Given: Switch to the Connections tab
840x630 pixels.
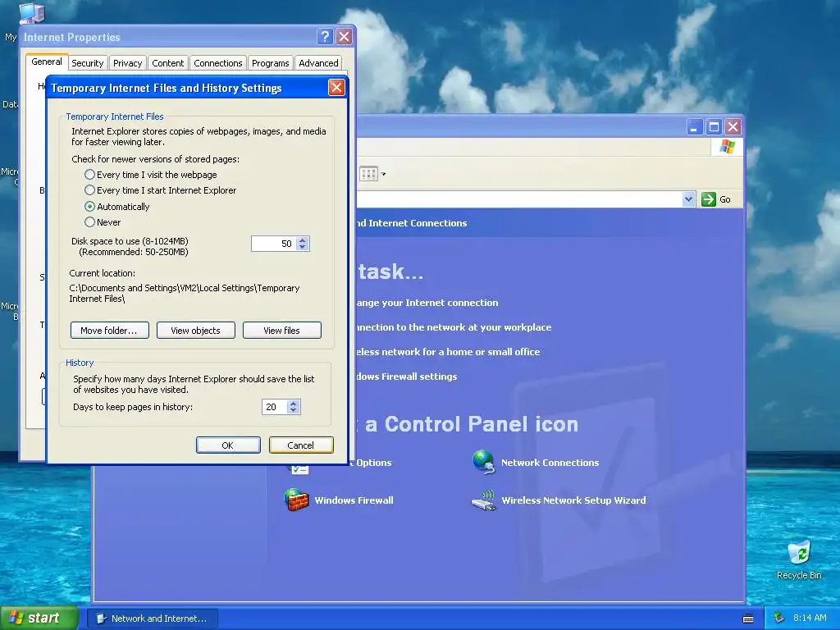Looking at the screenshot, I should pyautogui.click(x=218, y=63).
